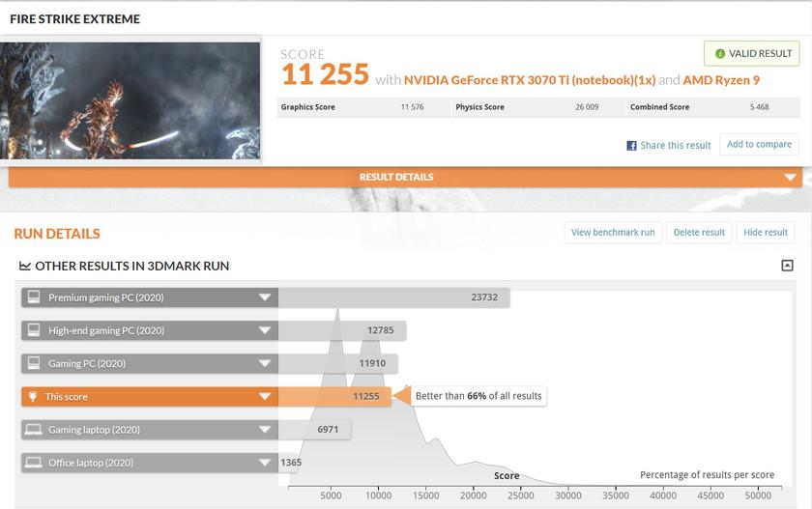Screen dimensions: 812x509
Task: Open the Office laptop (2020) dropdown arrow
Action: [264, 463]
